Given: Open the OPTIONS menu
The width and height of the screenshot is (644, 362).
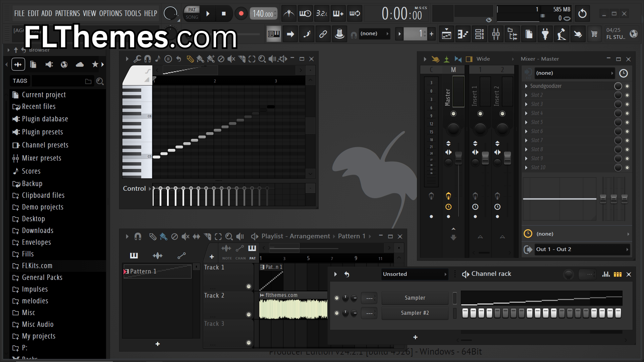Looking at the screenshot, I should pyautogui.click(x=111, y=13).
